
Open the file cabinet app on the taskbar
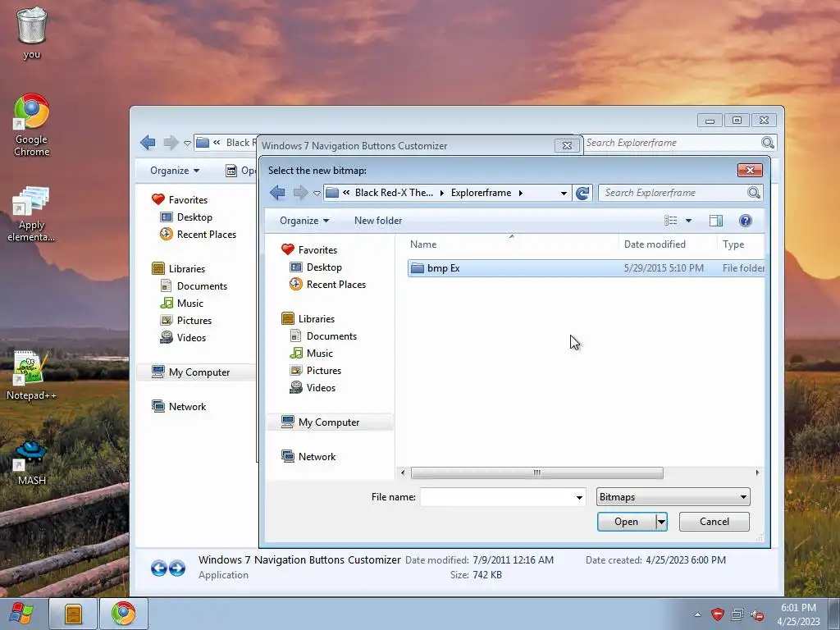pyautogui.click(x=73, y=614)
